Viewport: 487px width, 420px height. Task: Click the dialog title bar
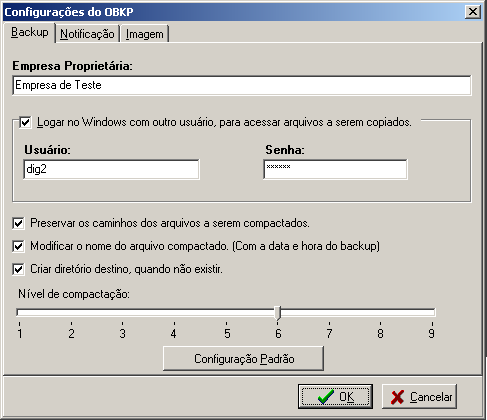[233, 12]
